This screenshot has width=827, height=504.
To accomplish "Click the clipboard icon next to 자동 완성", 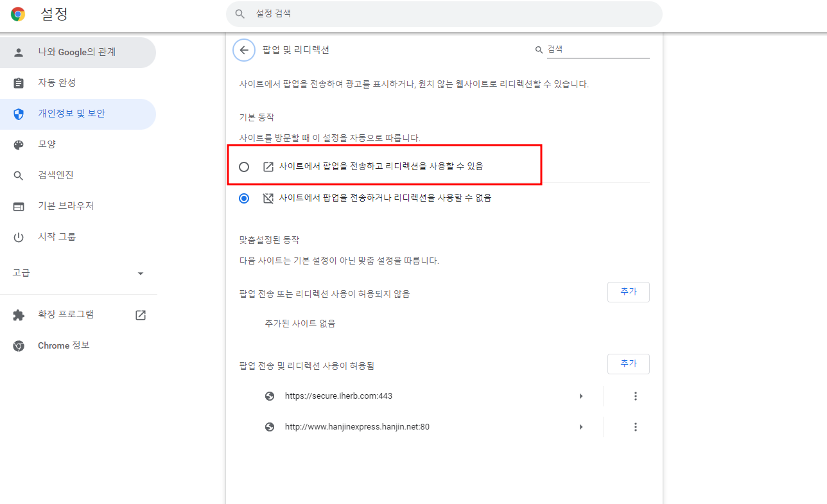I will [x=19, y=83].
